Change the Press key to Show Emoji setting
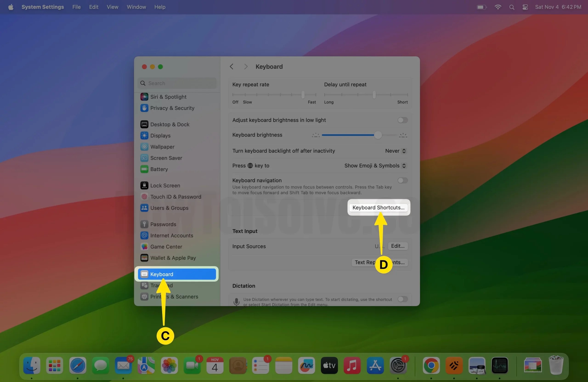Image resolution: width=588 pixels, height=382 pixels. 375,166
